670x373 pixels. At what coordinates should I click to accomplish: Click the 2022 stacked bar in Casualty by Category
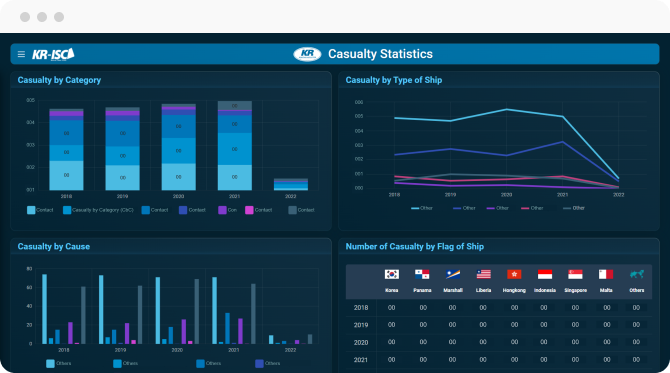(291, 184)
